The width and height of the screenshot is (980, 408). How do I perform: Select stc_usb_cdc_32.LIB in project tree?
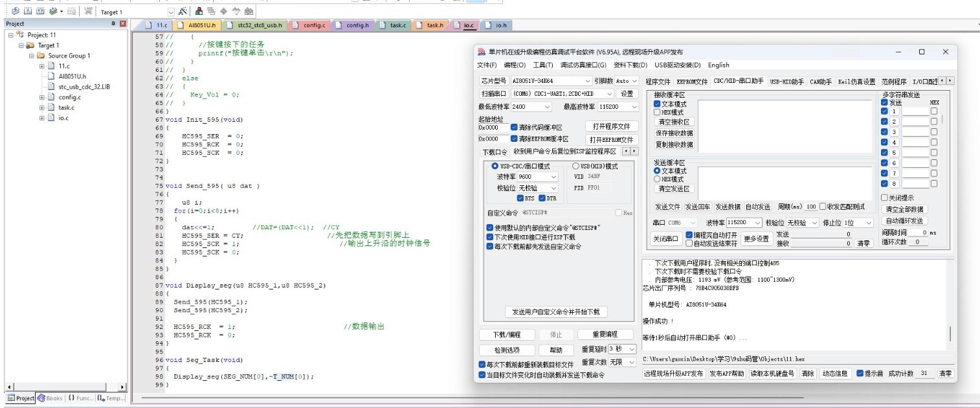[85, 87]
